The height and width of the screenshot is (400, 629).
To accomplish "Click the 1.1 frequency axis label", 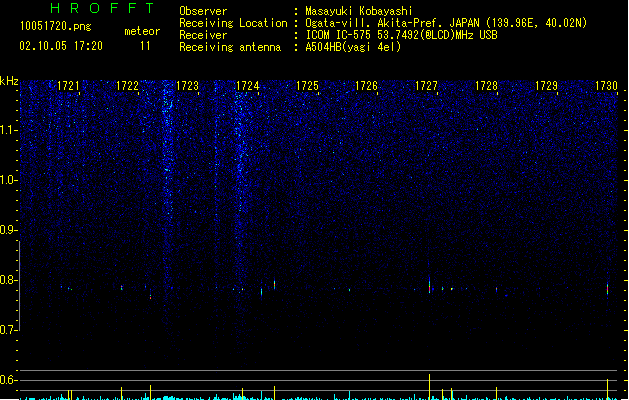I will click(x=9, y=130).
